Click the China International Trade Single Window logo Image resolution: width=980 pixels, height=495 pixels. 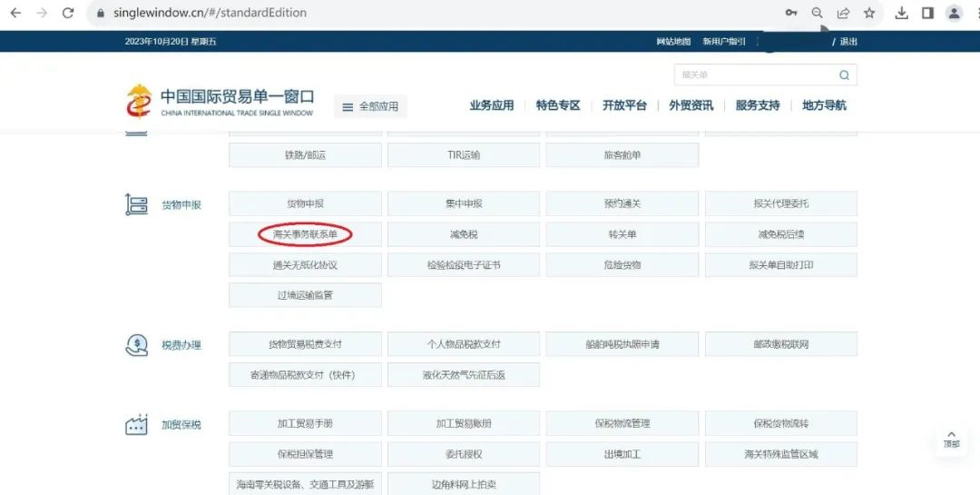220,102
